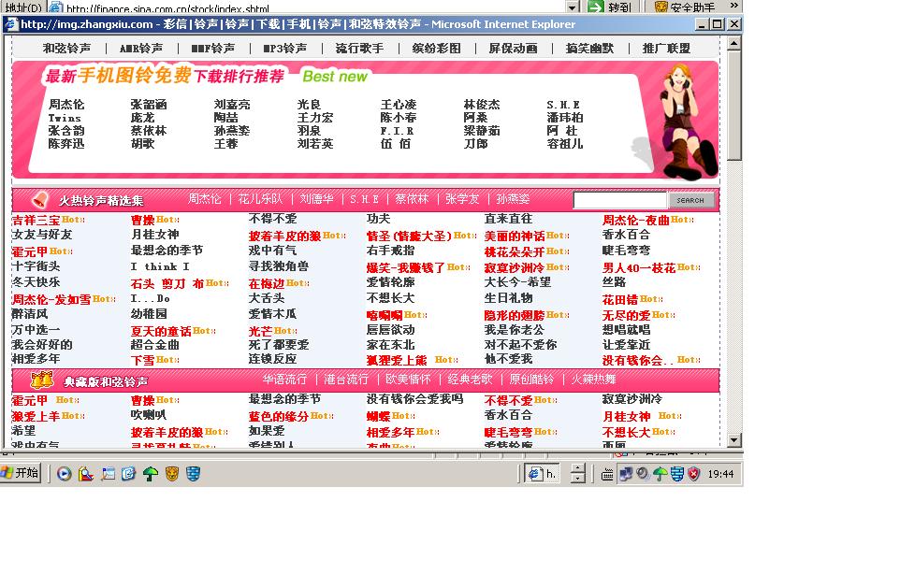900x588 pixels.
Task: Click the scrollbar up arrow in popup
Action: (734, 44)
